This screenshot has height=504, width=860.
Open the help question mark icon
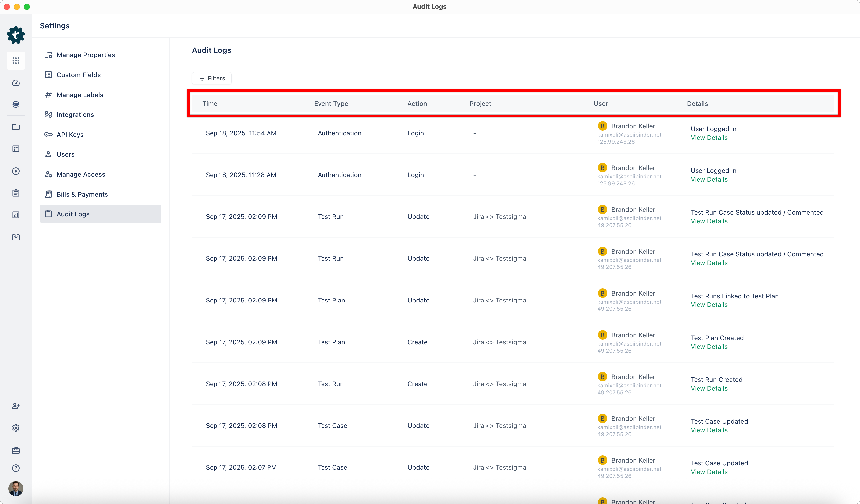[x=16, y=468]
